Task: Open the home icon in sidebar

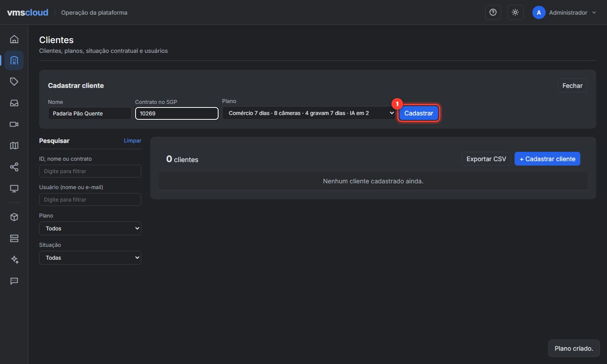Action: (14, 39)
